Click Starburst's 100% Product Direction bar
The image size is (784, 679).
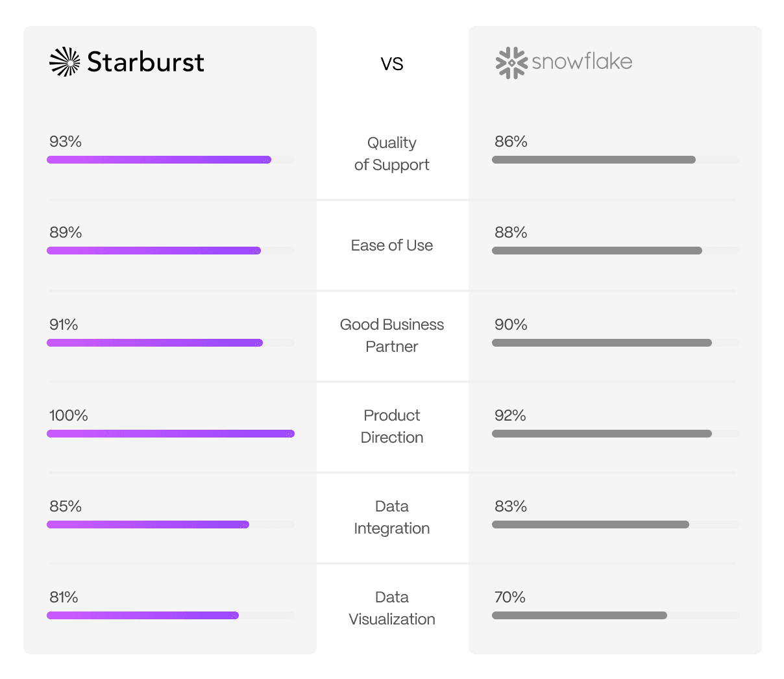coord(171,434)
